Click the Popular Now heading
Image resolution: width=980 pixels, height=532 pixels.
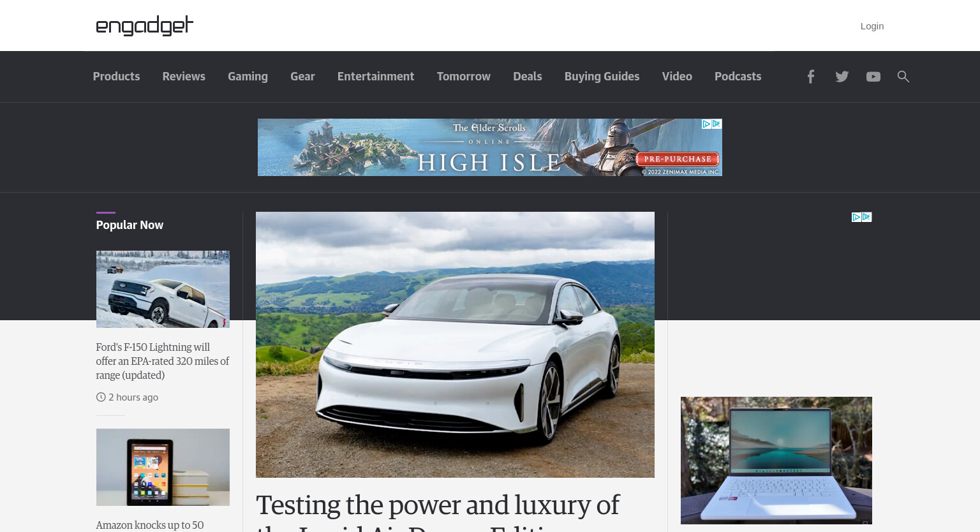coord(130,225)
